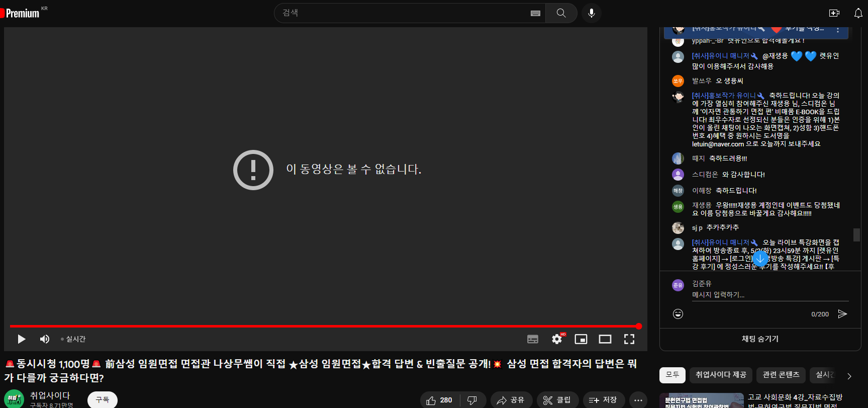Open the 취업사이다 channel avatar

click(14, 399)
